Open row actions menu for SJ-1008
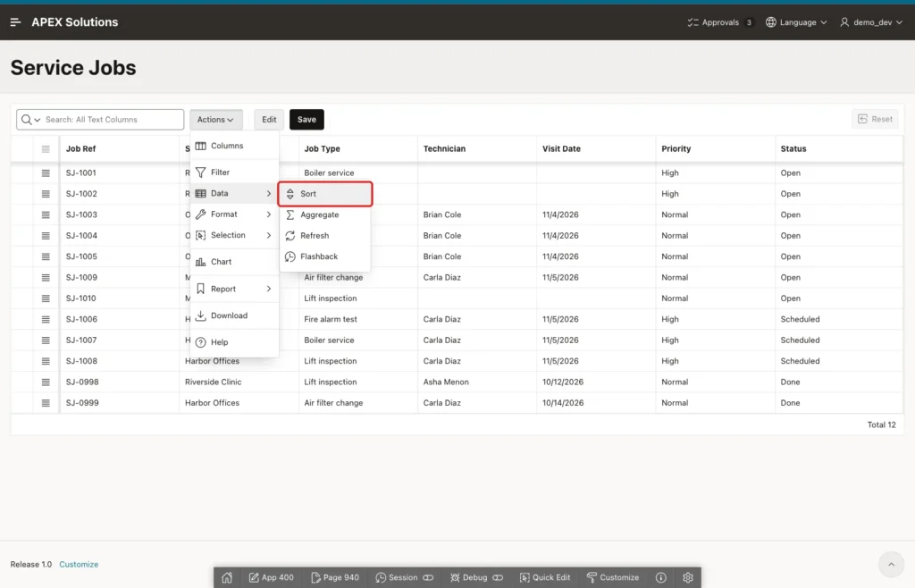 pyautogui.click(x=46, y=361)
